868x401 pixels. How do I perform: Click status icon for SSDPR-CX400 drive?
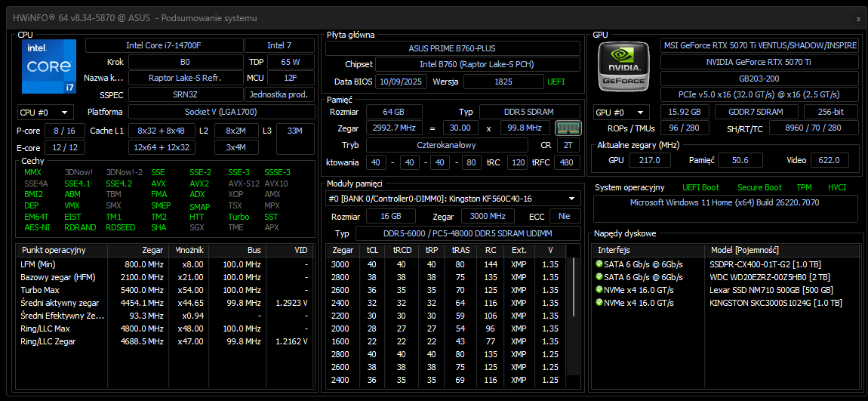tap(599, 264)
